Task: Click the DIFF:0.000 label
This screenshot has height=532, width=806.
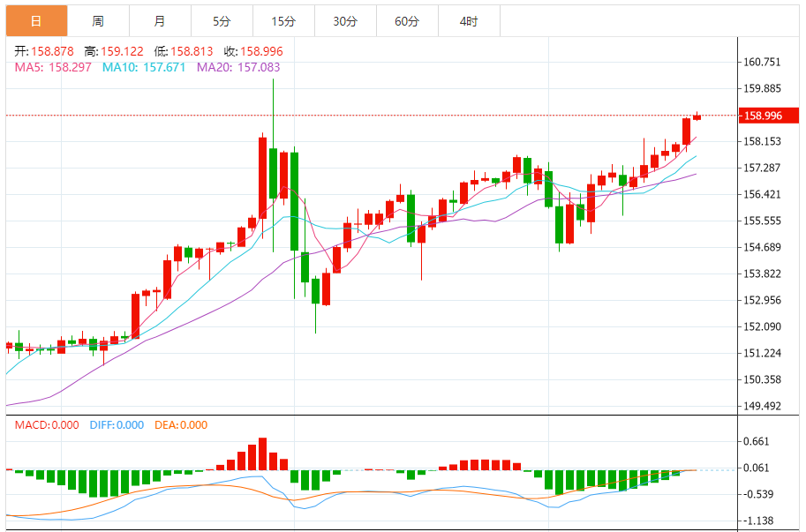Action: [x=117, y=425]
